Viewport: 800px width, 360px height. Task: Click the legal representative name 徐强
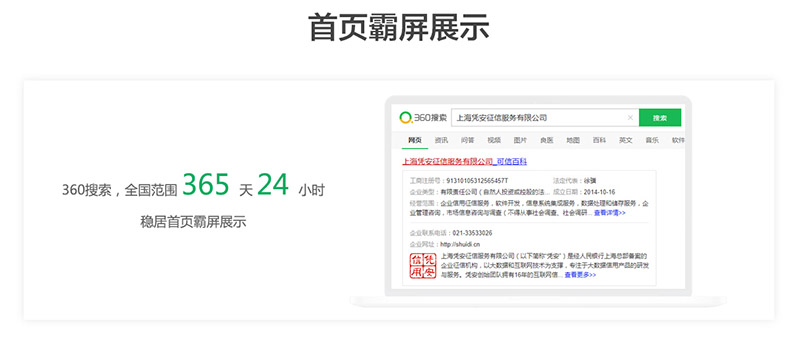(x=590, y=181)
